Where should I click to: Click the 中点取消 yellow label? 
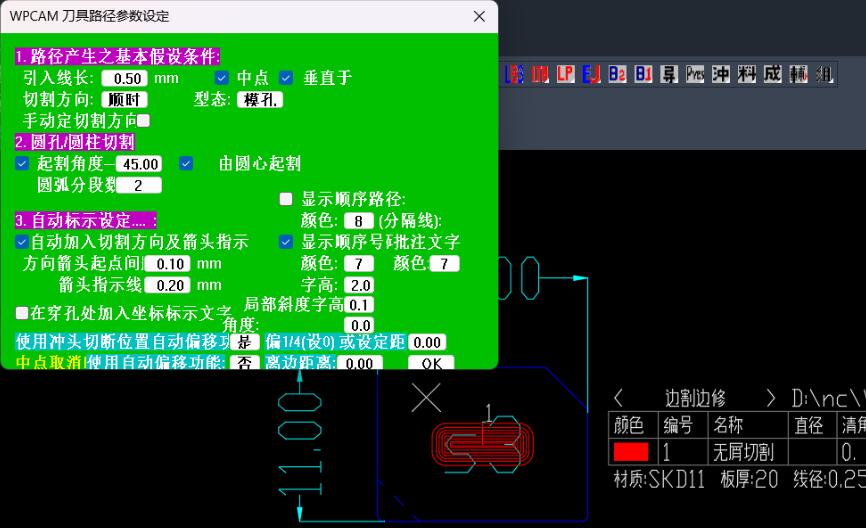(50, 362)
